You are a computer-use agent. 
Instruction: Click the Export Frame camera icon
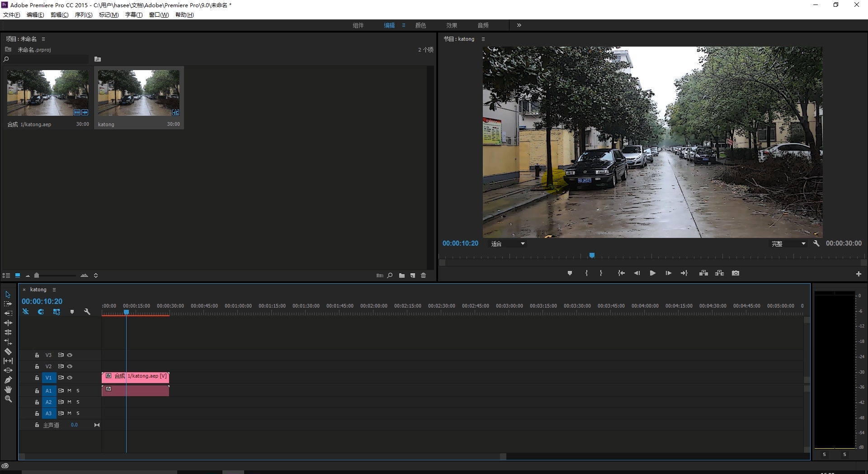click(x=736, y=273)
